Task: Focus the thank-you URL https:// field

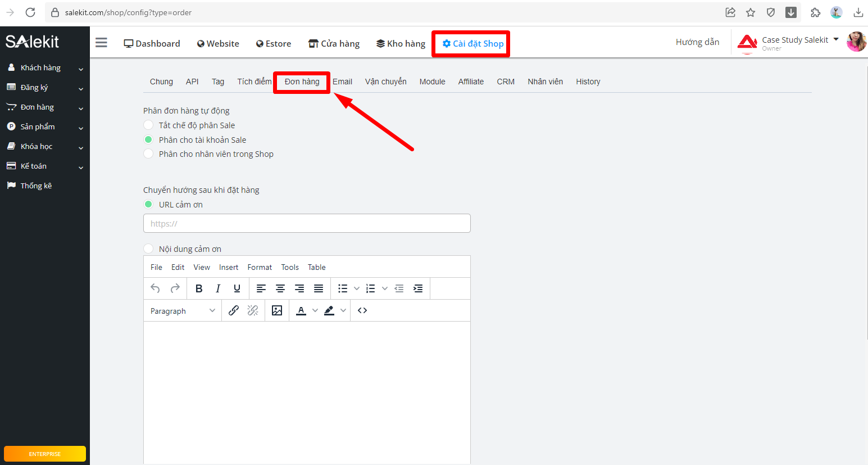Action: pyautogui.click(x=307, y=223)
